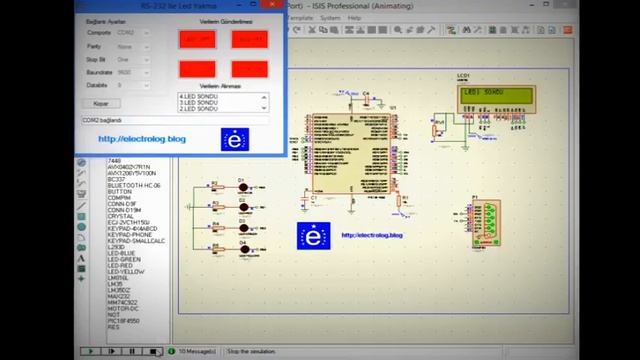This screenshot has width=640, height=360.
Task: Click the electrolog.blog link on the schematic
Action: click(372, 235)
